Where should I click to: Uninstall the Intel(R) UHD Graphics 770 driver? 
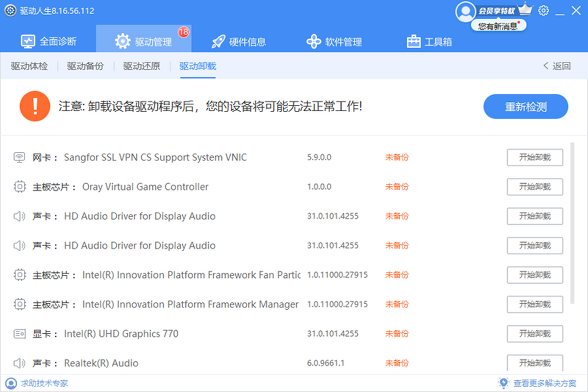point(535,334)
